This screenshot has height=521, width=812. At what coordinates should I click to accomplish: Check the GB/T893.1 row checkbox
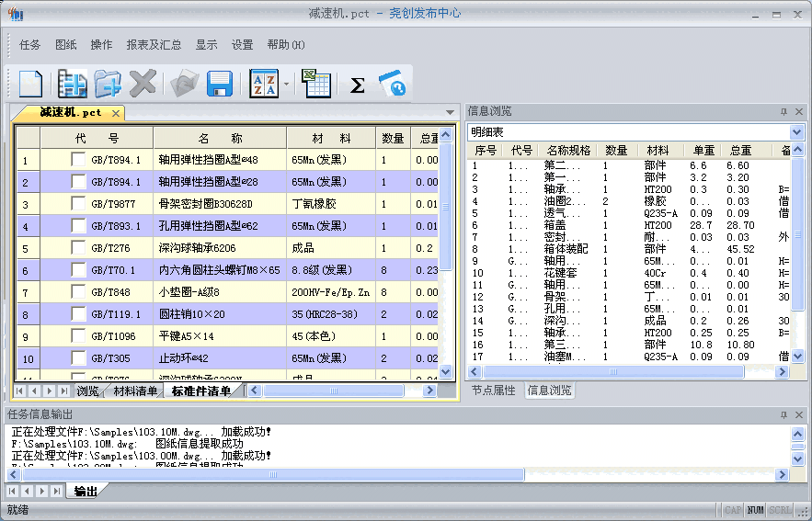click(78, 225)
